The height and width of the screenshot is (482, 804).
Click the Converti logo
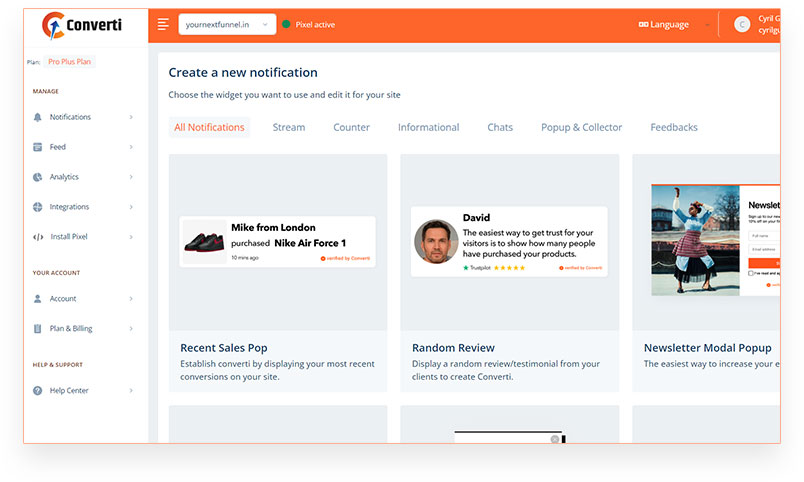pyautogui.click(x=82, y=25)
